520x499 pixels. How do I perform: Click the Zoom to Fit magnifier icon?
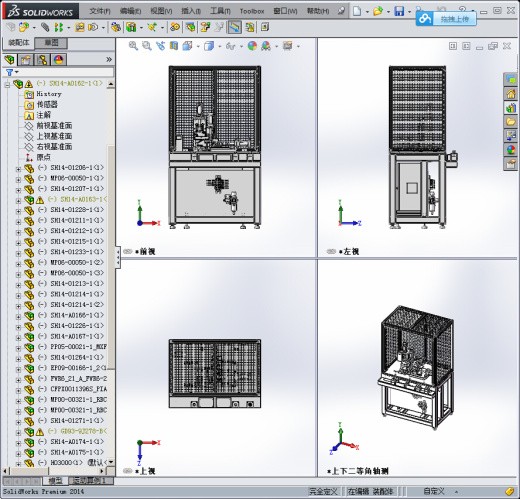click(133, 46)
